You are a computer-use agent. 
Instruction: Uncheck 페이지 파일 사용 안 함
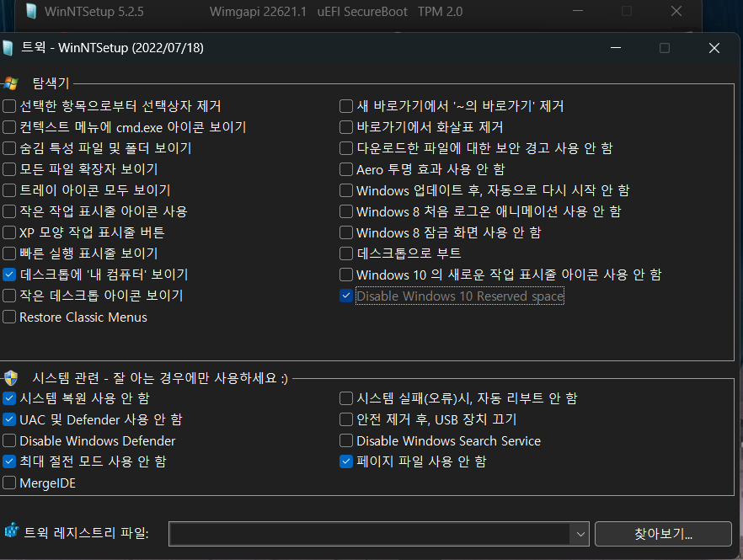[x=346, y=461]
